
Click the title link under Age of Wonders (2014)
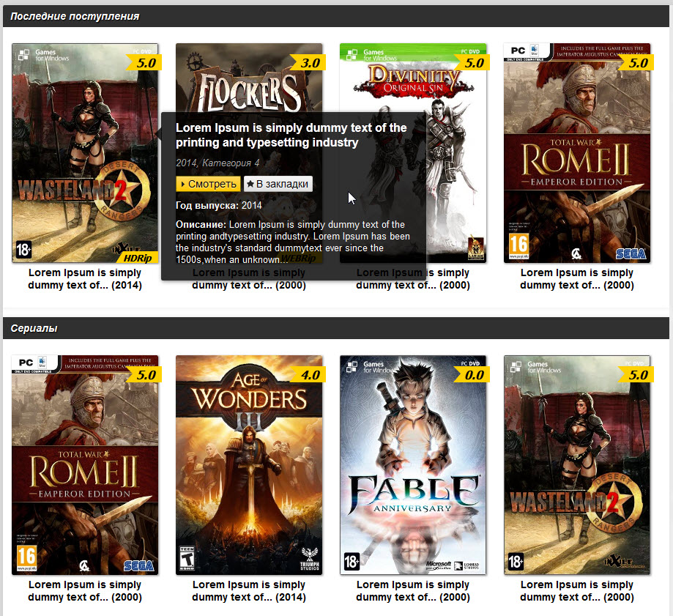pos(249,590)
